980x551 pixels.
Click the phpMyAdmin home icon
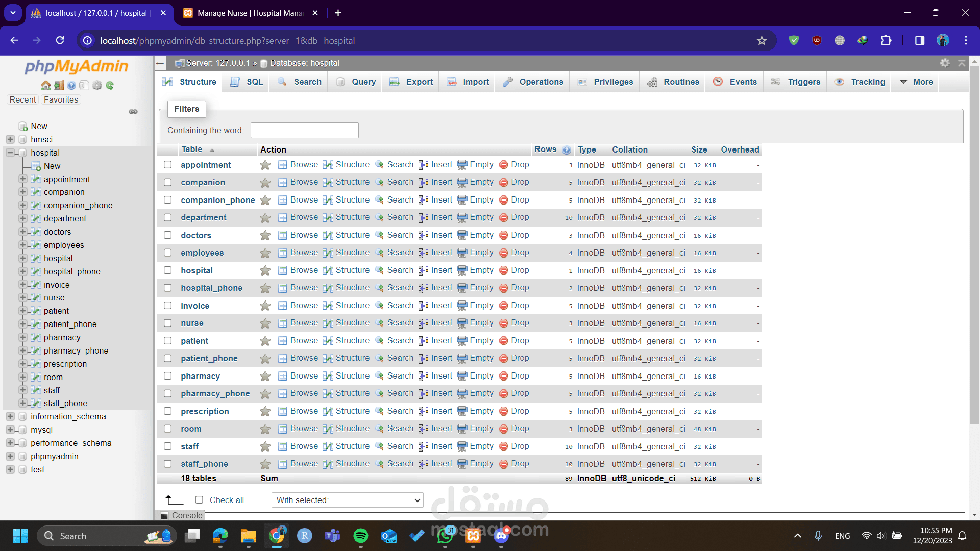[45, 85]
